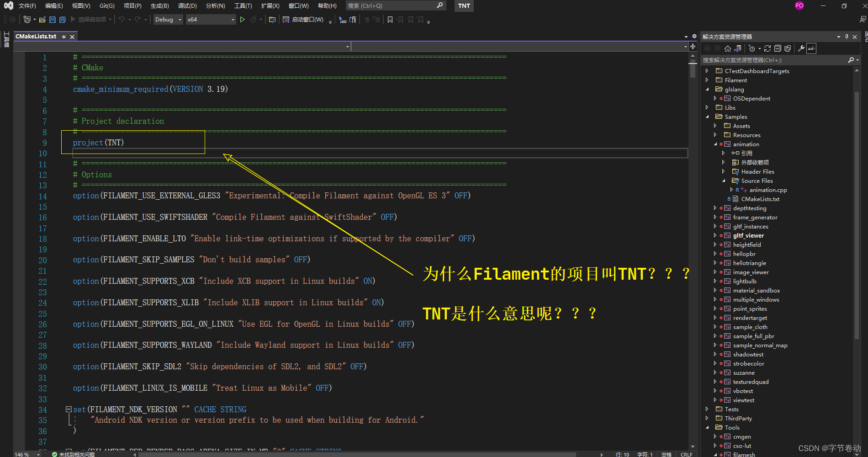Open the x64 platform dropdown
868x457 pixels.
211,20
